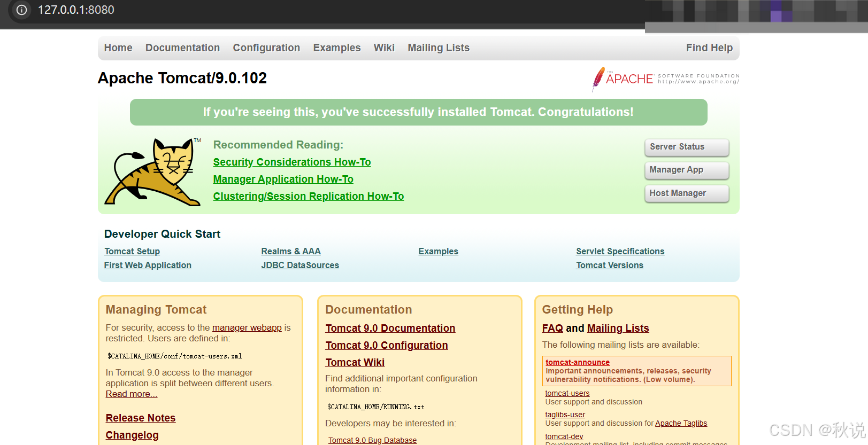Open the Examples link under Developer Quick Start
The image size is (868, 445).
438,251
